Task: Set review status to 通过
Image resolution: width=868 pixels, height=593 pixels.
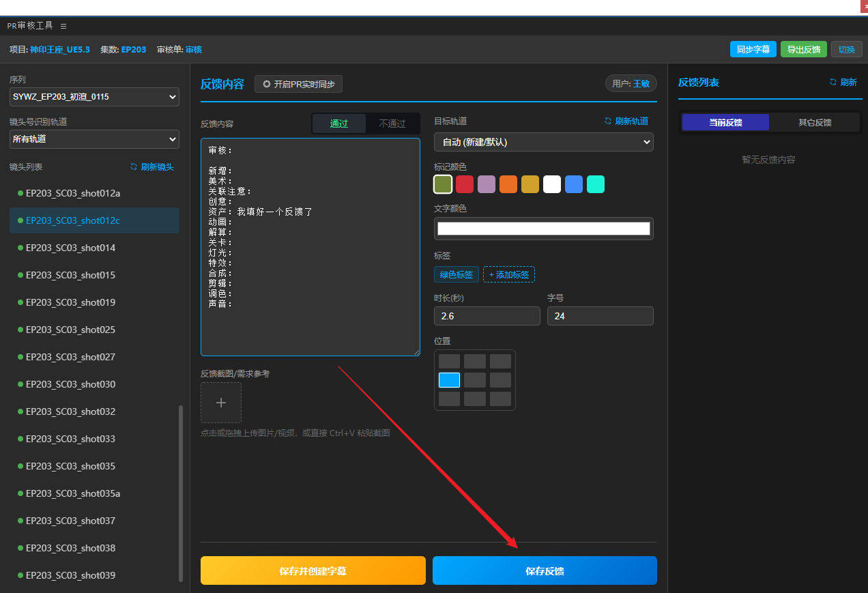Action: click(339, 124)
